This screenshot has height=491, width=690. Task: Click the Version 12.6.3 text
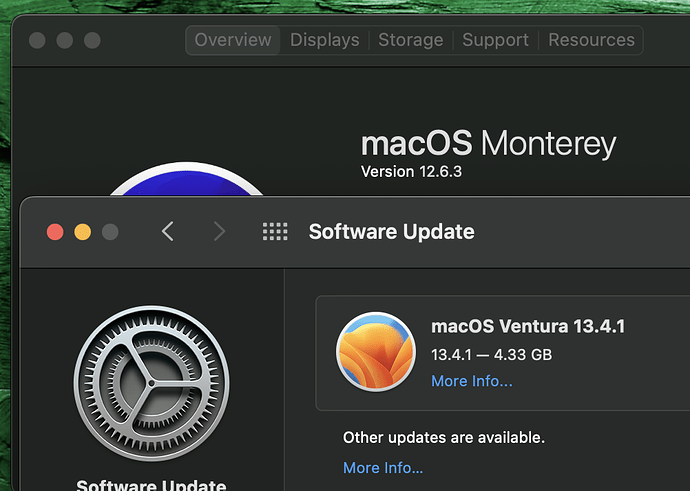pyautogui.click(x=411, y=172)
